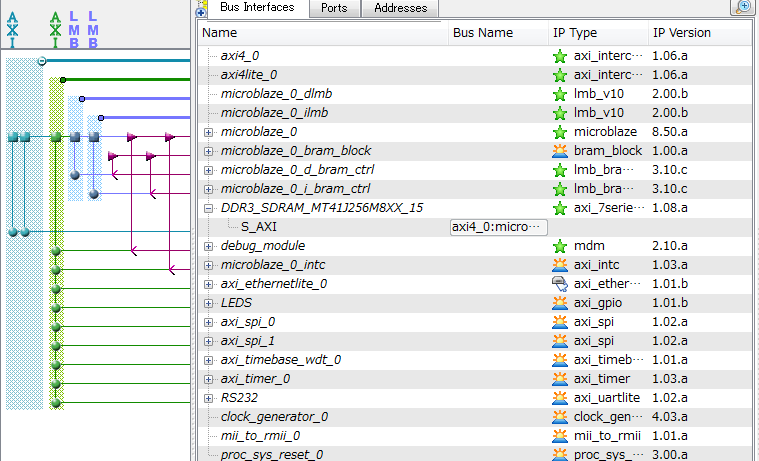Click the clock_generator IP type icon
The width and height of the screenshot is (759, 461).
click(560, 417)
